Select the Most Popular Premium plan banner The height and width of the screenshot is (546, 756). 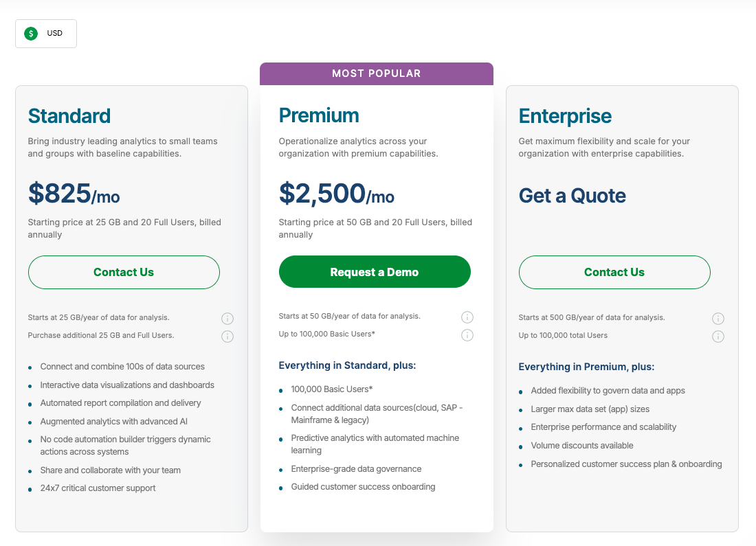(377, 73)
